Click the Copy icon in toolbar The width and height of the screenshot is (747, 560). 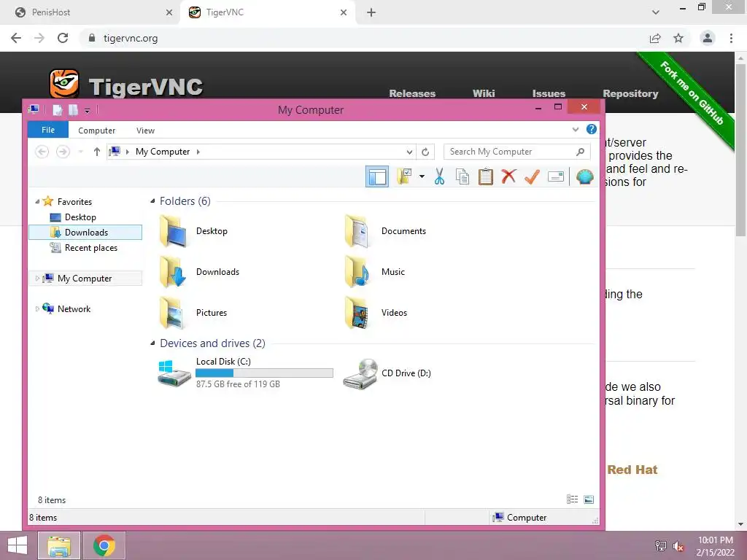click(x=462, y=176)
